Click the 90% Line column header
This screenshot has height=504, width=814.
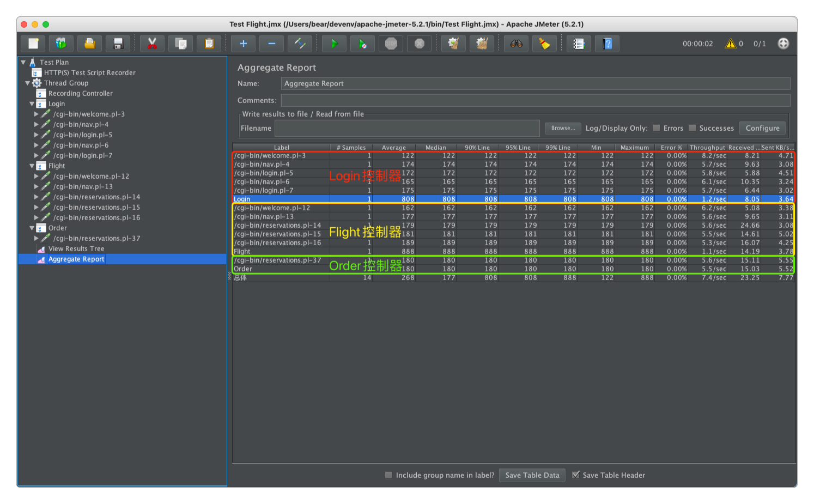pos(477,147)
